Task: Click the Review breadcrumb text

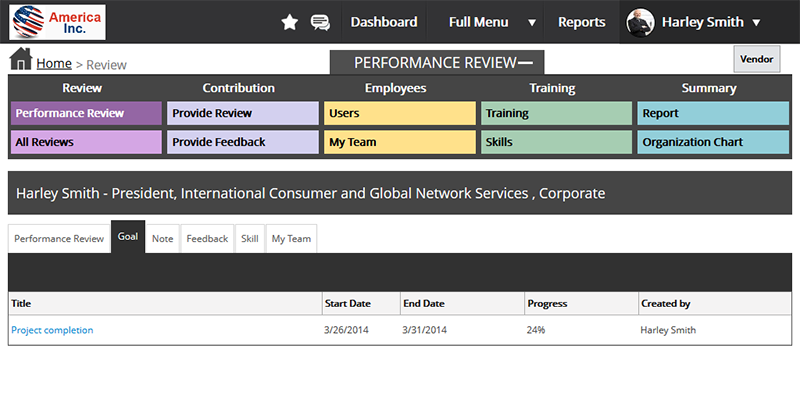Action: tap(107, 65)
